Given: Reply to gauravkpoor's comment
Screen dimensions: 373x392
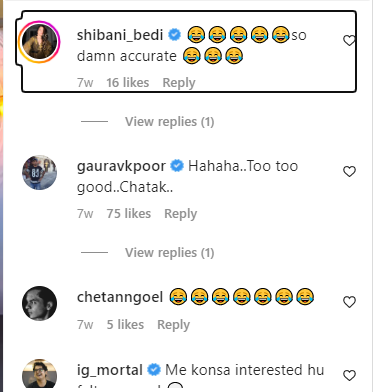Looking at the screenshot, I should 180,214.
